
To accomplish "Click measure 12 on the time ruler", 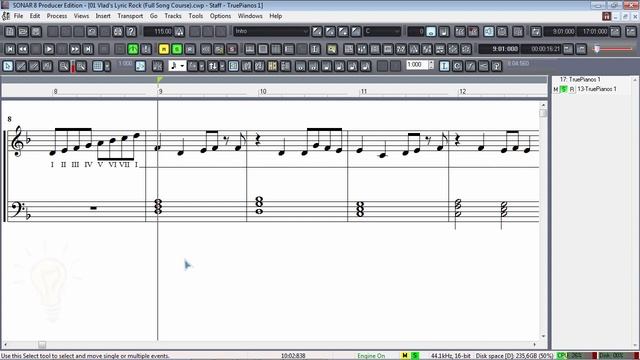I will click(462, 91).
